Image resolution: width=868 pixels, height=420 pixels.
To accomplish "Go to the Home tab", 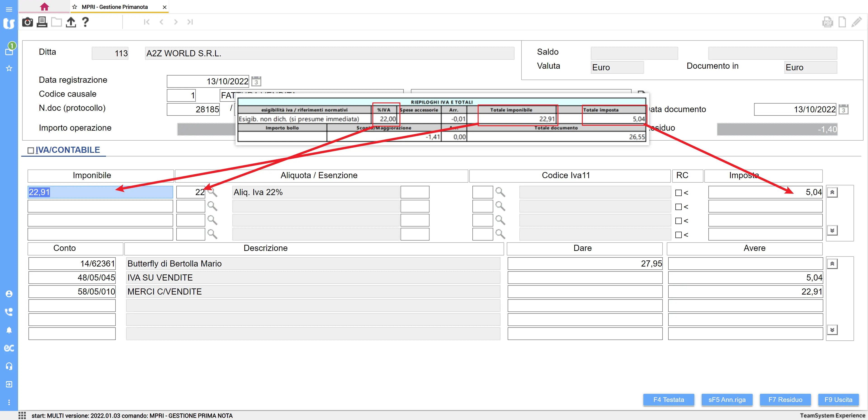I will click(x=44, y=7).
